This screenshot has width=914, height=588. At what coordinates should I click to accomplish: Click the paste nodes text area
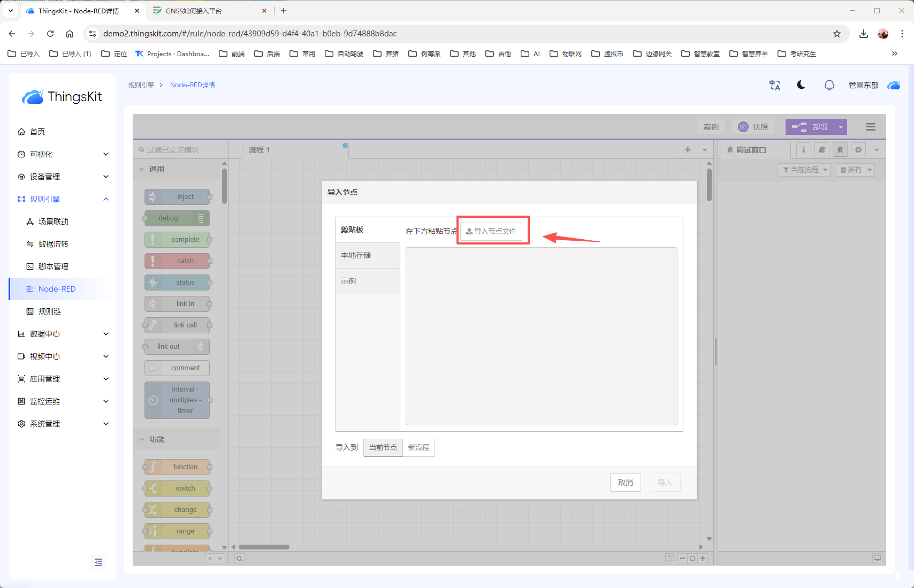pos(541,336)
